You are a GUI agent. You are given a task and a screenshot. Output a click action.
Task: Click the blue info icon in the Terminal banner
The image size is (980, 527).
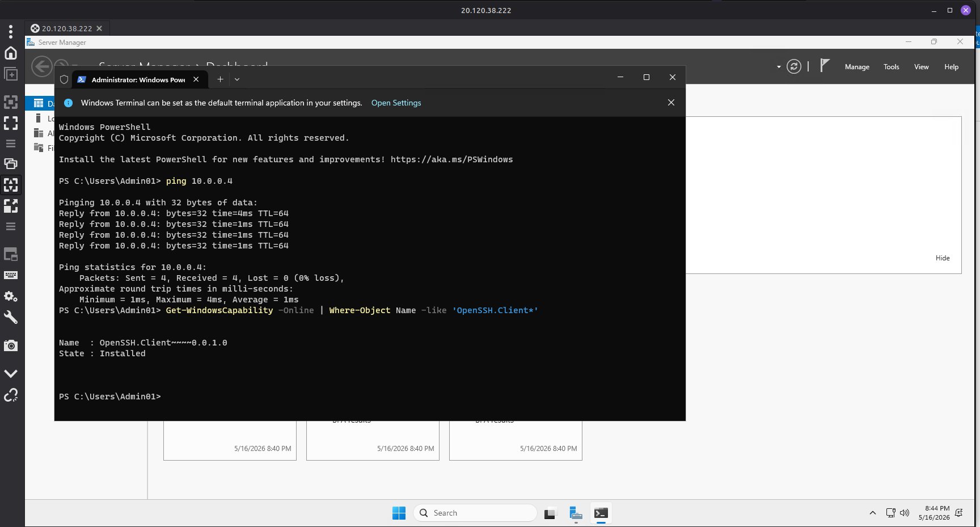click(x=68, y=103)
